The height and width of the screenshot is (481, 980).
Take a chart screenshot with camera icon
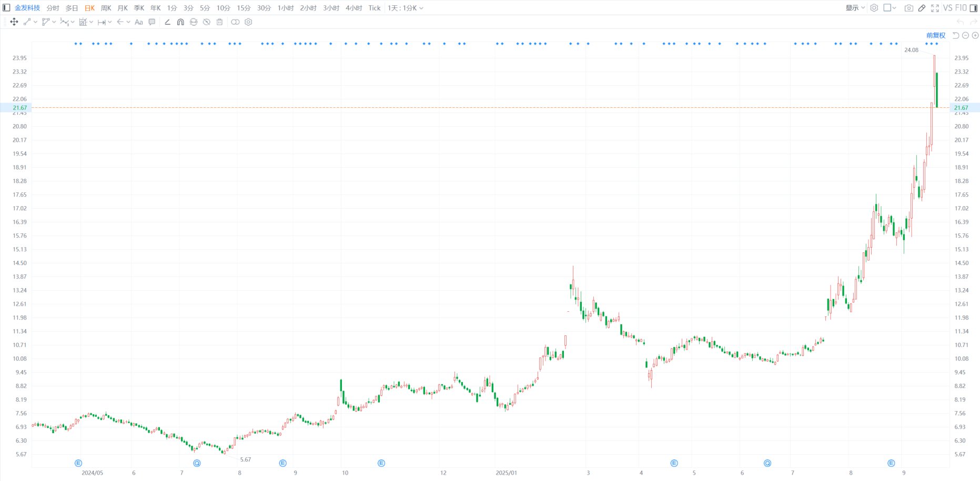(908, 8)
